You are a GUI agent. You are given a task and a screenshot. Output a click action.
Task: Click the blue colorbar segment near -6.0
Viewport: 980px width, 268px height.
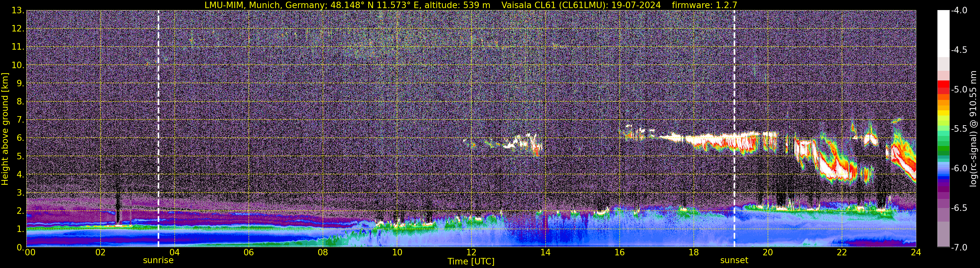pyautogui.click(x=944, y=173)
